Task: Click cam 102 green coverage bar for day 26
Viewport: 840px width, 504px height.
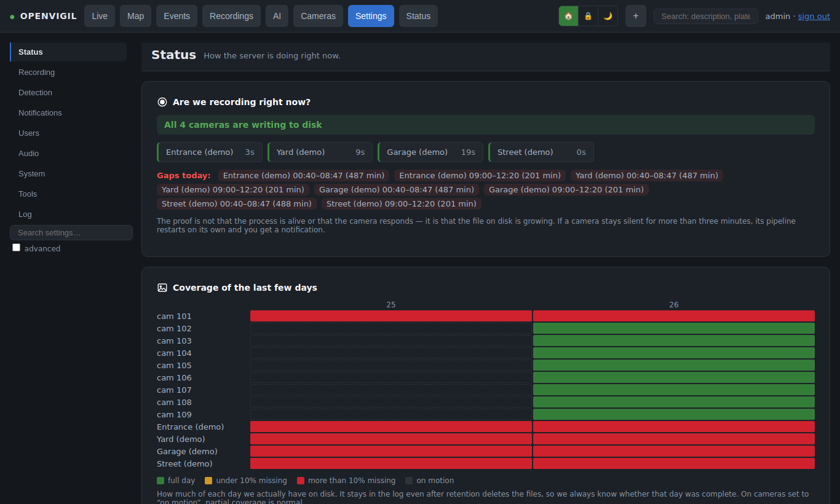Action: click(x=674, y=328)
